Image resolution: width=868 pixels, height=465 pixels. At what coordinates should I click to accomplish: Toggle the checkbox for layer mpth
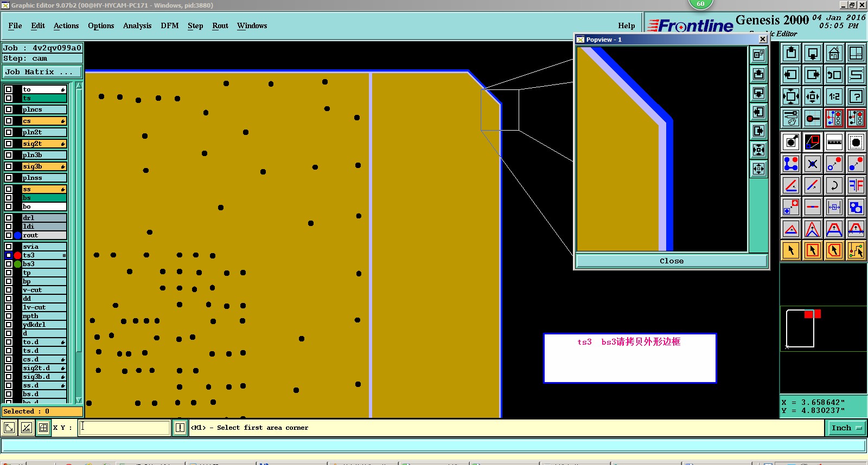pyautogui.click(x=9, y=316)
